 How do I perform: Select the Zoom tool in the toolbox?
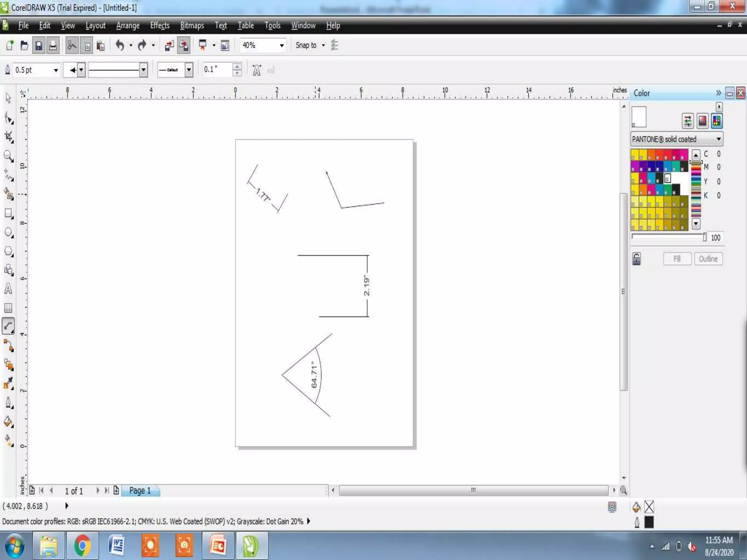pyautogui.click(x=8, y=156)
